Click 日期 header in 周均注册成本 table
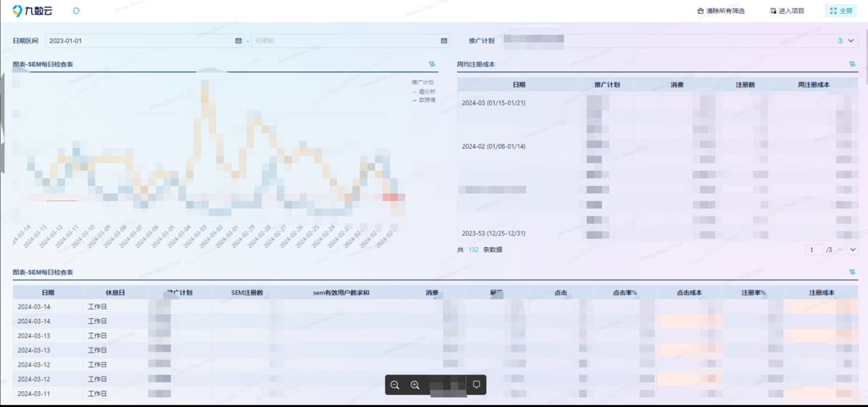868x407 pixels. coord(519,85)
